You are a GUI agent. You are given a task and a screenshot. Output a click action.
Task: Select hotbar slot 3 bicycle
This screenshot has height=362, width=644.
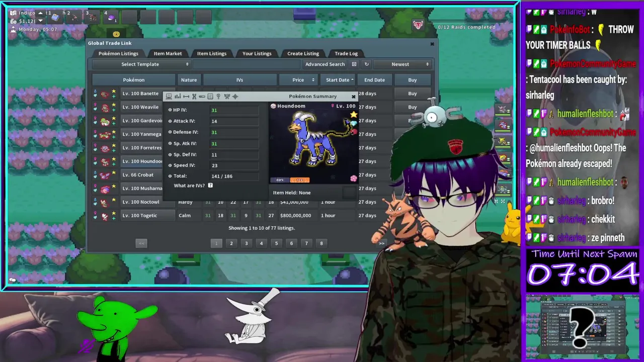click(x=92, y=17)
